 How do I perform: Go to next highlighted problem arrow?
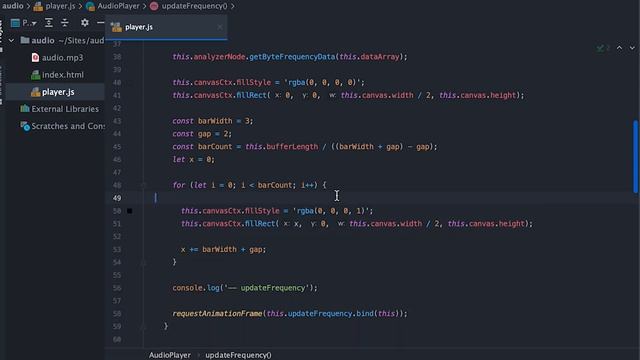pos(632,48)
